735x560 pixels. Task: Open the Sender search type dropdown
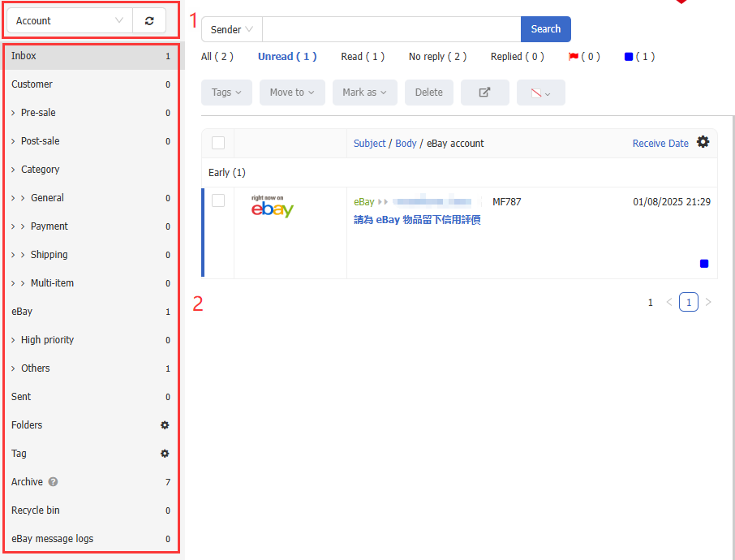[231, 29]
